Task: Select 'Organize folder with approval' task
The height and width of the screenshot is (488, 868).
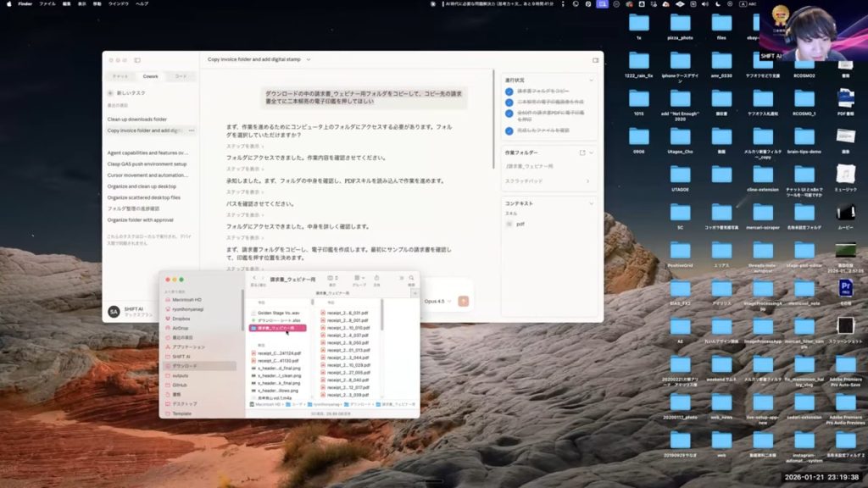Action: click(x=142, y=219)
